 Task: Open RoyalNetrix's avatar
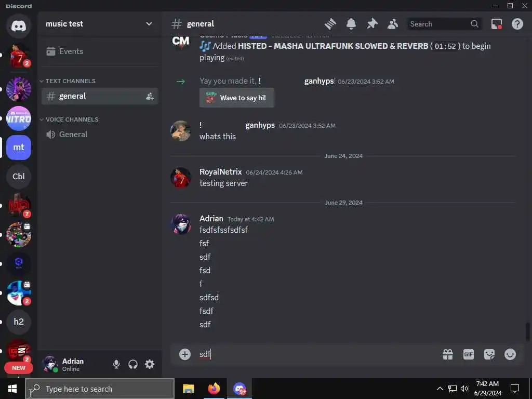[x=181, y=178]
